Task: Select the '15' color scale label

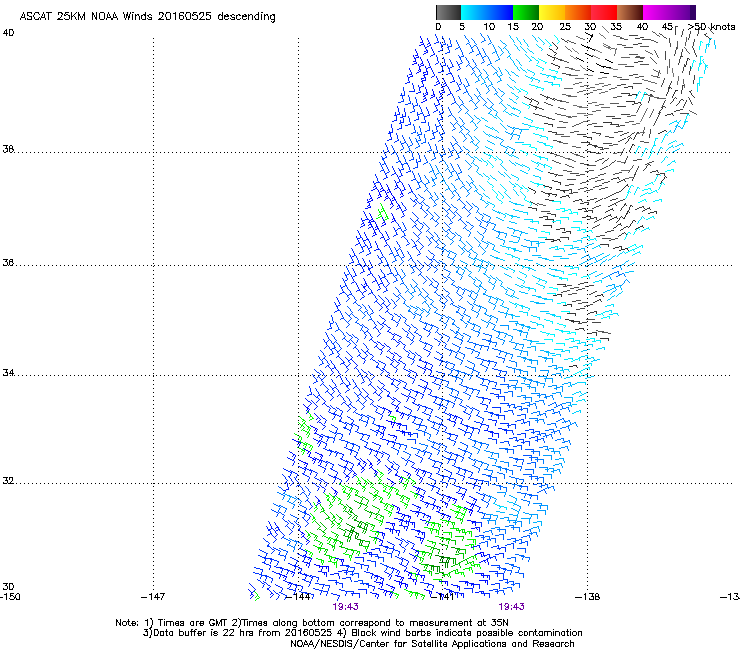Action: point(513,27)
